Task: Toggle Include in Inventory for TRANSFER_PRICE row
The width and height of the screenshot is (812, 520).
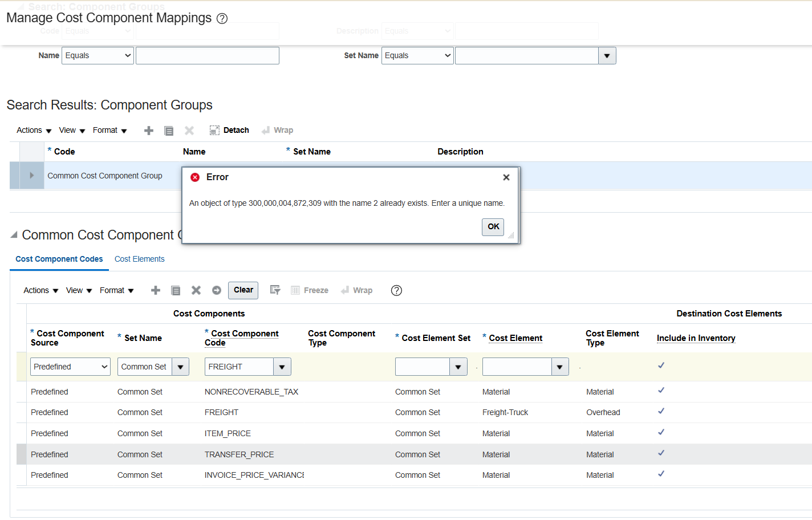Action: click(x=661, y=453)
